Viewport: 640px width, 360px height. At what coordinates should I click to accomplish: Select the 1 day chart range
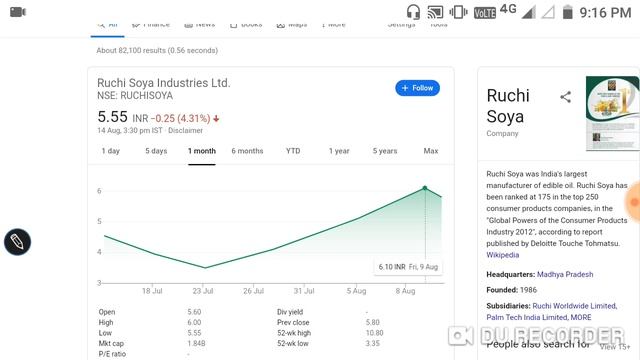click(x=111, y=151)
